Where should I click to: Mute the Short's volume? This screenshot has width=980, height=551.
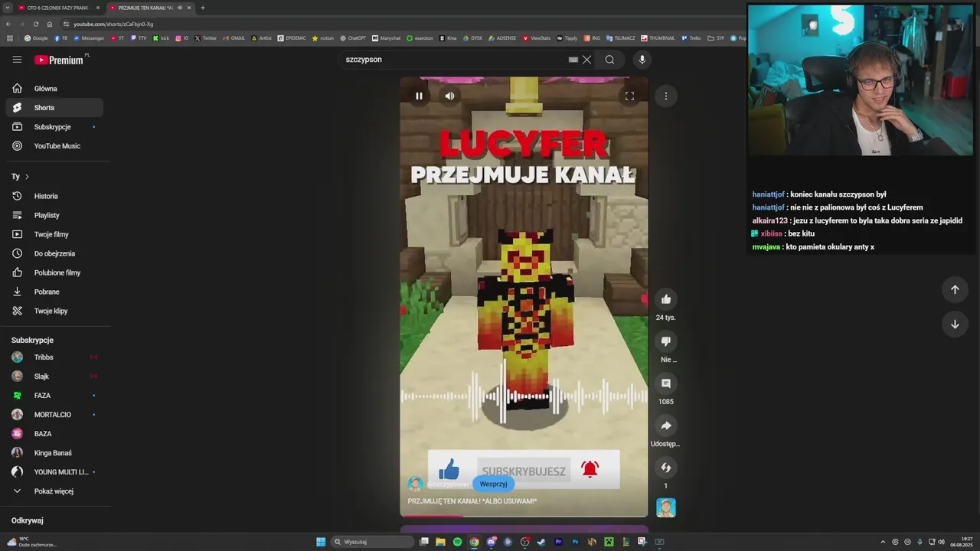449,96
